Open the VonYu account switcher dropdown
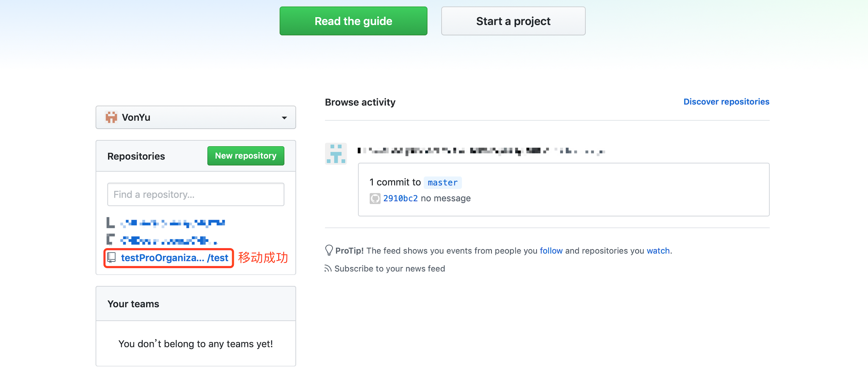The height and width of the screenshot is (384, 868). click(195, 117)
